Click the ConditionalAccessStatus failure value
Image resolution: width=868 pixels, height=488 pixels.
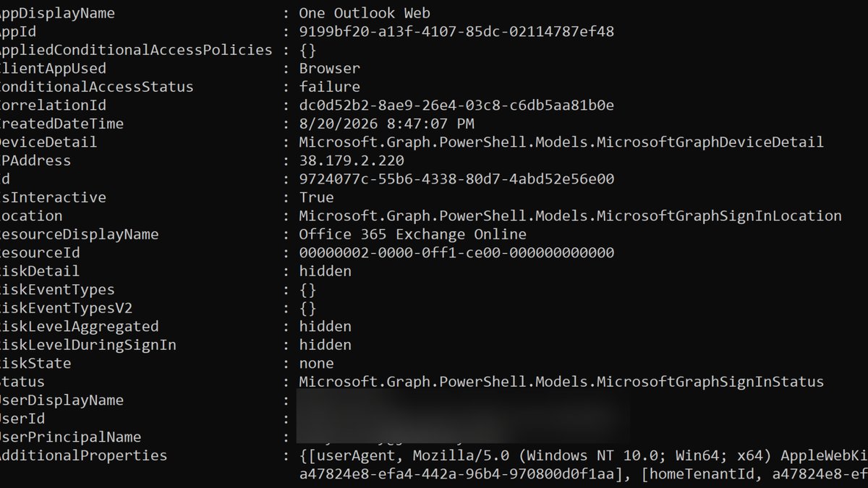329,87
